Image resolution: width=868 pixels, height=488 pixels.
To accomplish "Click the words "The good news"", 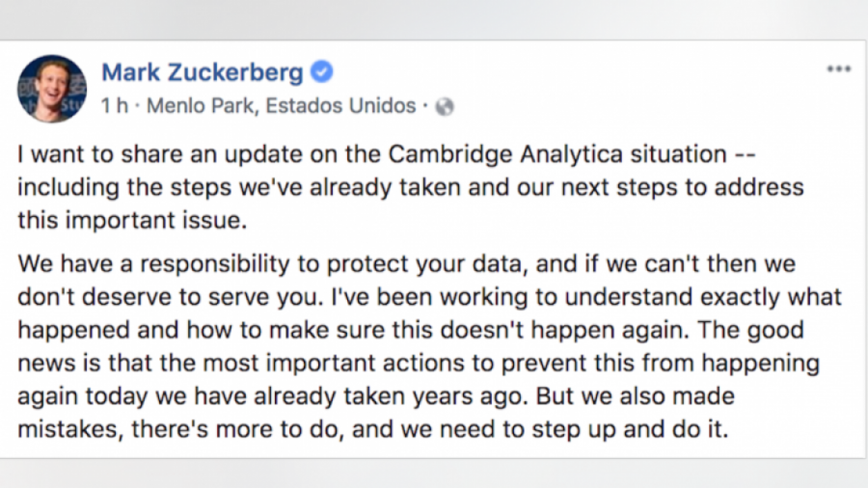I will click(x=762, y=330).
